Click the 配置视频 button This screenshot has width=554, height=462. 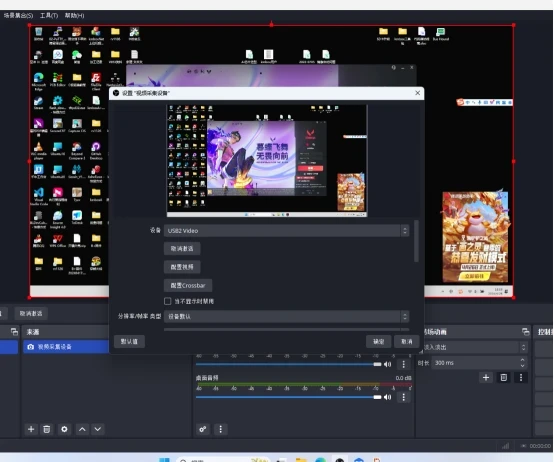(182, 267)
